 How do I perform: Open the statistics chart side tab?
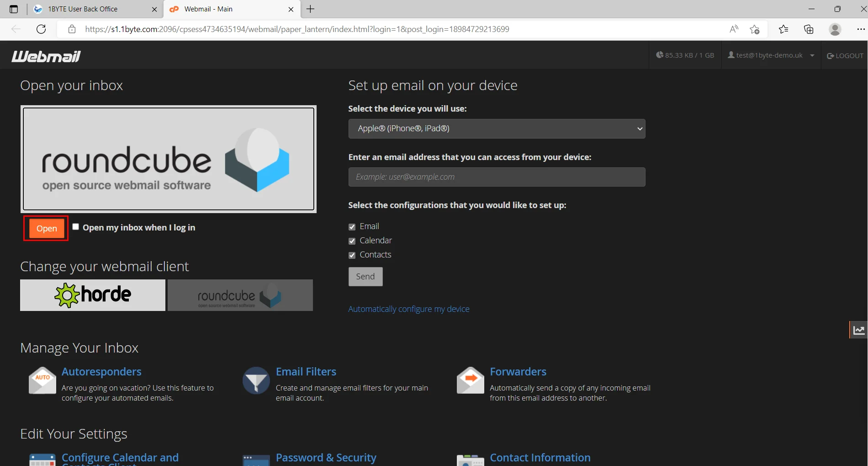click(x=859, y=330)
